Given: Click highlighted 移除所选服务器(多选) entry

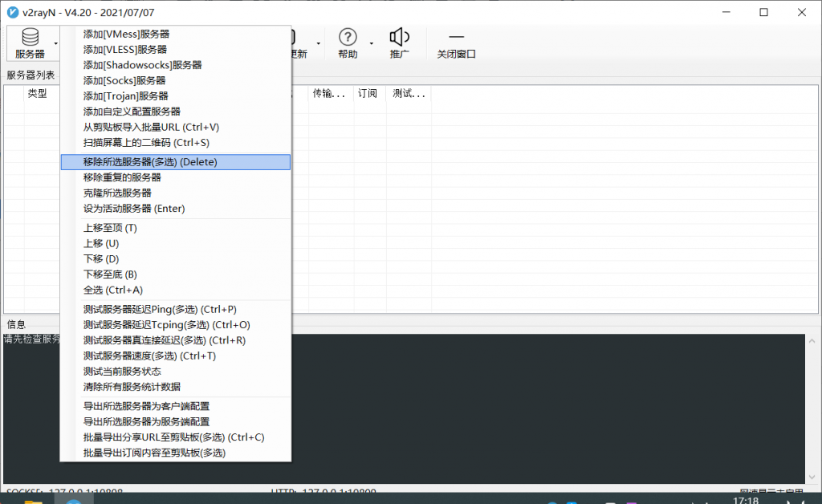Looking at the screenshot, I should (x=150, y=162).
